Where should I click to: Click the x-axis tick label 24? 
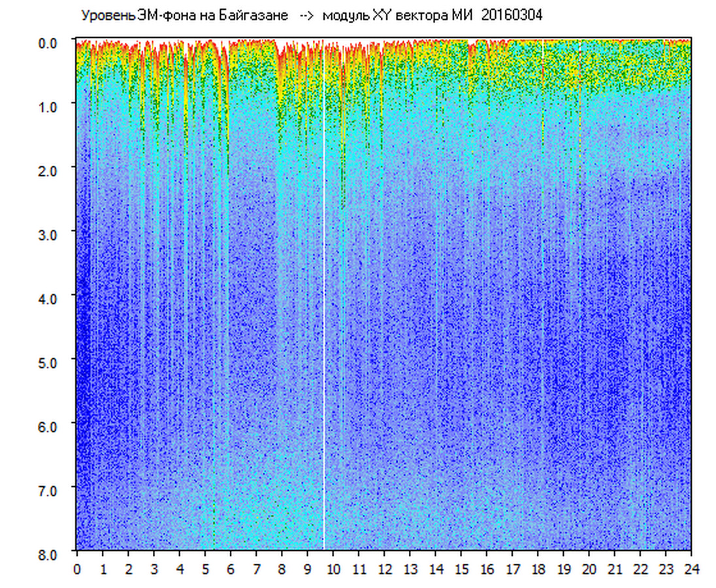click(x=691, y=570)
